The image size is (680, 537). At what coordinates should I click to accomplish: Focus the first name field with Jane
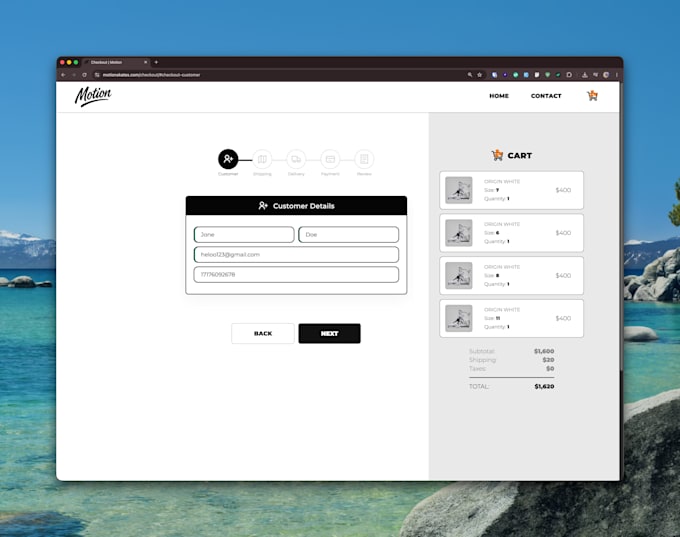click(x=244, y=234)
